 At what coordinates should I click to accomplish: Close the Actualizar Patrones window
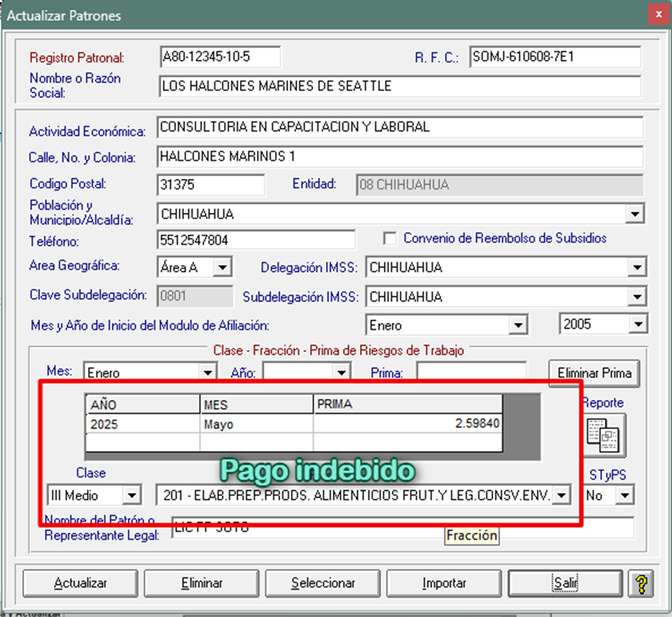coord(655,15)
